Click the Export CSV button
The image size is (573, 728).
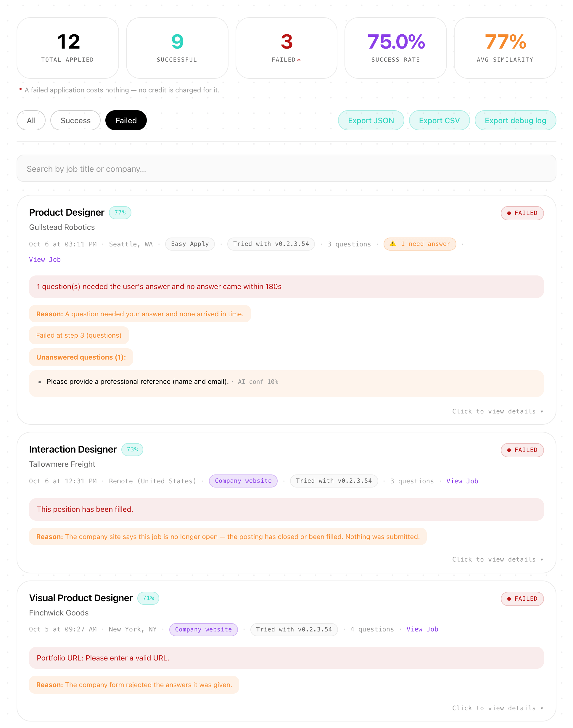coord(439,121)
